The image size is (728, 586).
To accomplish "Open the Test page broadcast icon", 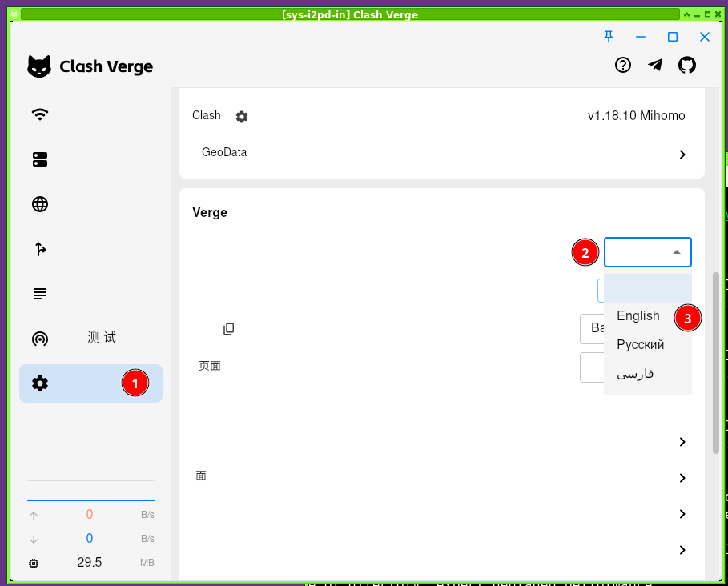I will point(40,339).
